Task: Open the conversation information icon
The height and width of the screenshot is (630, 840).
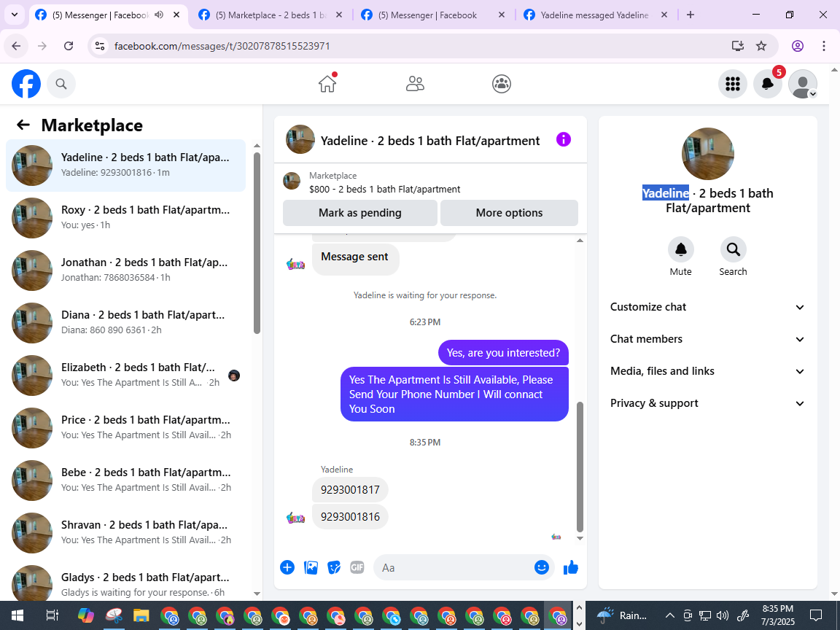Action: coord(563,140)
